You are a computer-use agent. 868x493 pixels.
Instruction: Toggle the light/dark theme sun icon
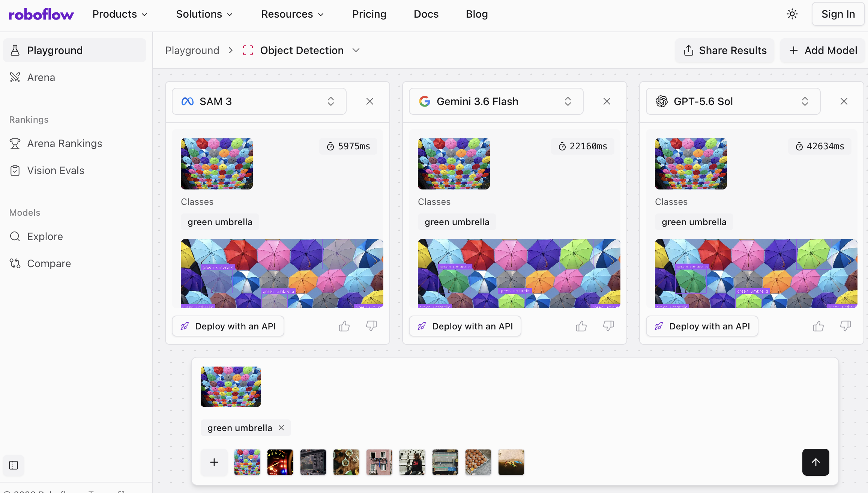pos(792,14)
